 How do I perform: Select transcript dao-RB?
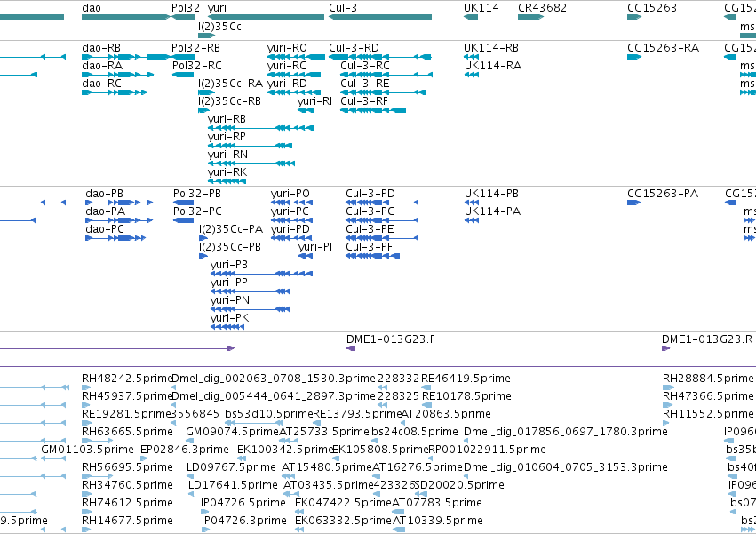point(100,48)
